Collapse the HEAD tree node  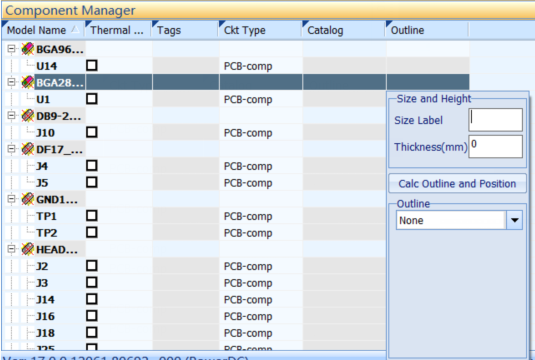coord(11,249)
